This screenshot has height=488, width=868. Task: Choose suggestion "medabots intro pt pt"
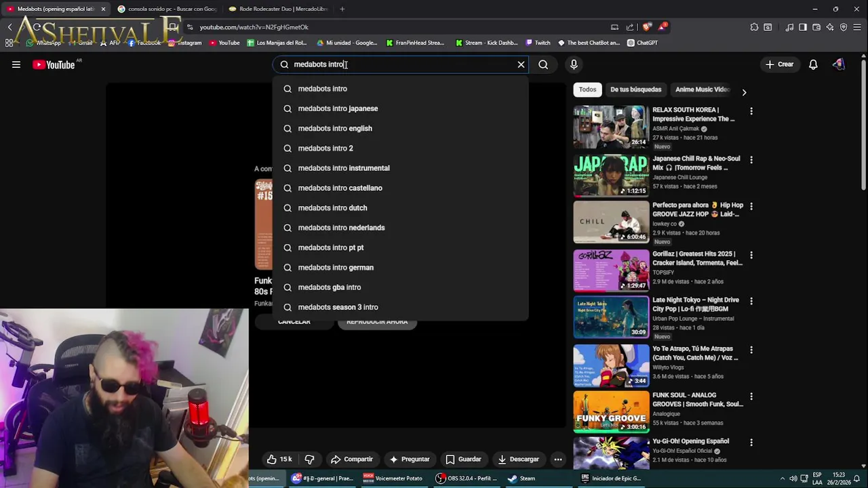[x=400, y=247]
